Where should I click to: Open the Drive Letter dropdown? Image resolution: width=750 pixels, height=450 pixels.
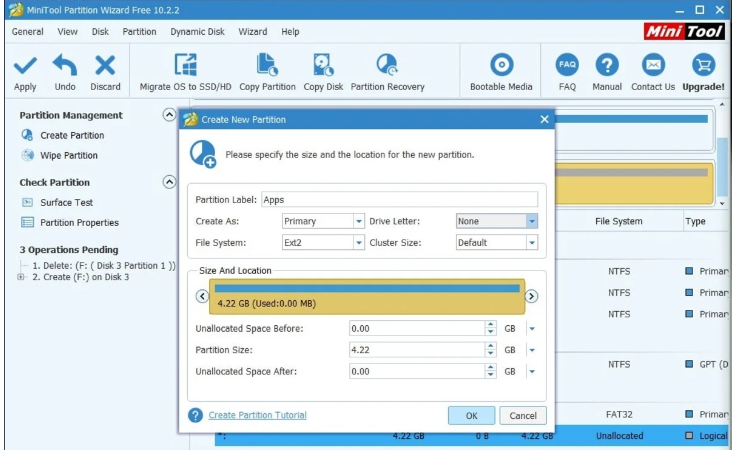tap(532, 221)
